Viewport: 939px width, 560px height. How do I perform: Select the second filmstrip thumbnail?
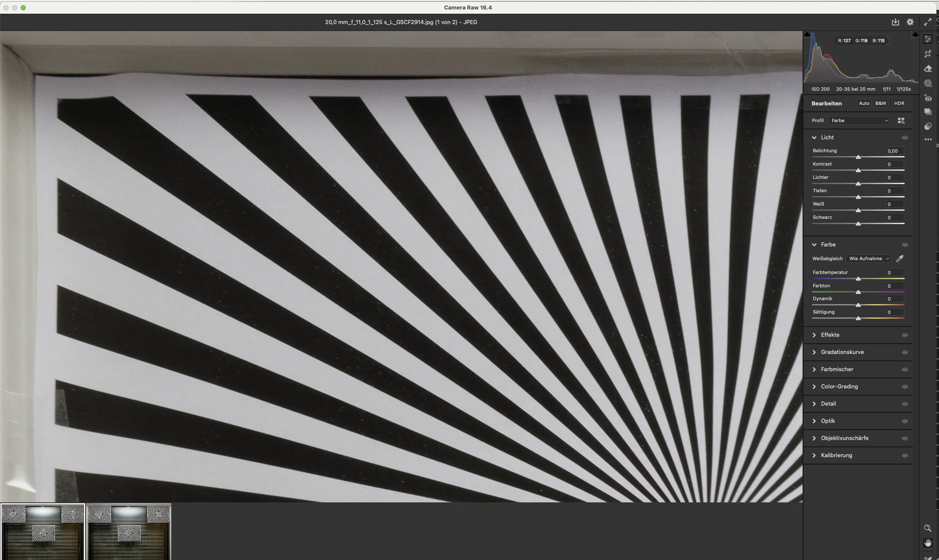pyautogui.click(x=129, y=532)
